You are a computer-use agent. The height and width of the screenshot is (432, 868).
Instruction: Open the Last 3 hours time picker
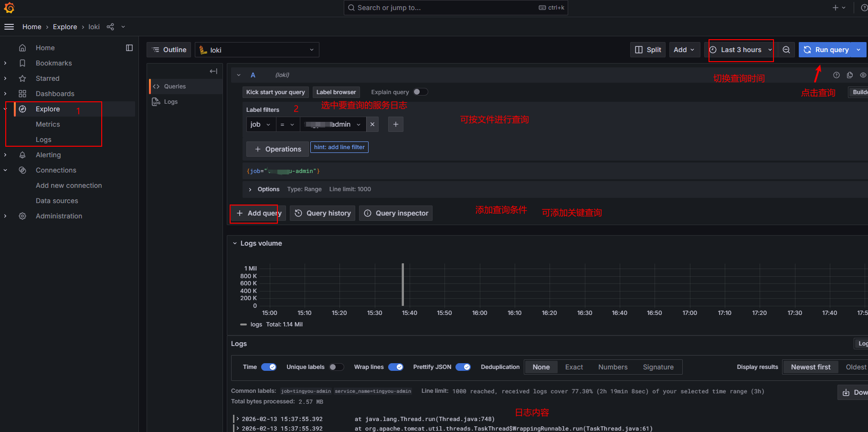(x=741, y=50)
